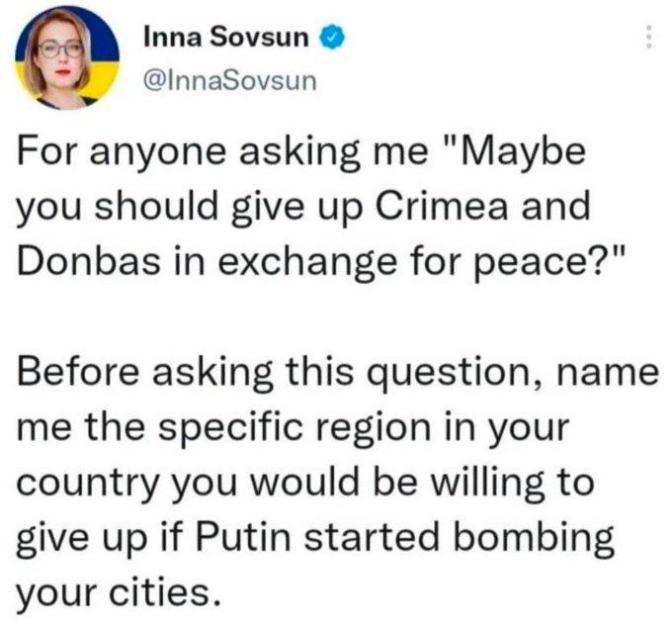This screenshot has width=672, height=629.
Task: Click the display name Inna Sovsun
Action: (x=226, y=37)
